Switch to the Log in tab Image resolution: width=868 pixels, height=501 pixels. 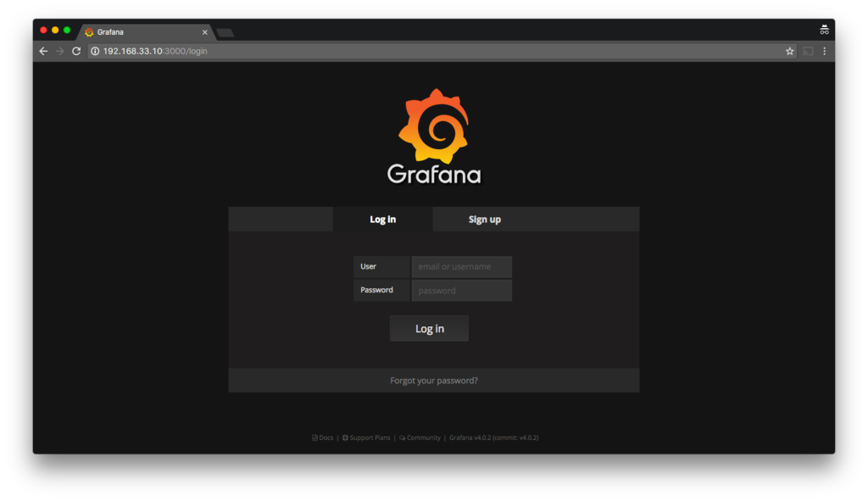coord(382,220)
